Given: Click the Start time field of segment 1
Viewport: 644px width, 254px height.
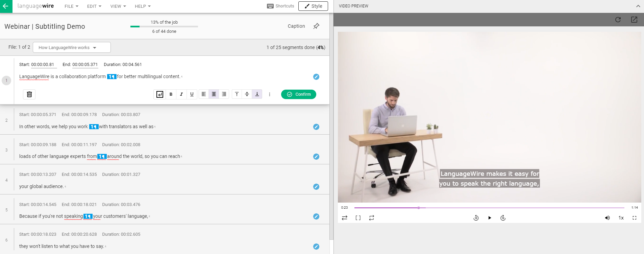Looking at the screenshot, I should click(x=43, y=65).
